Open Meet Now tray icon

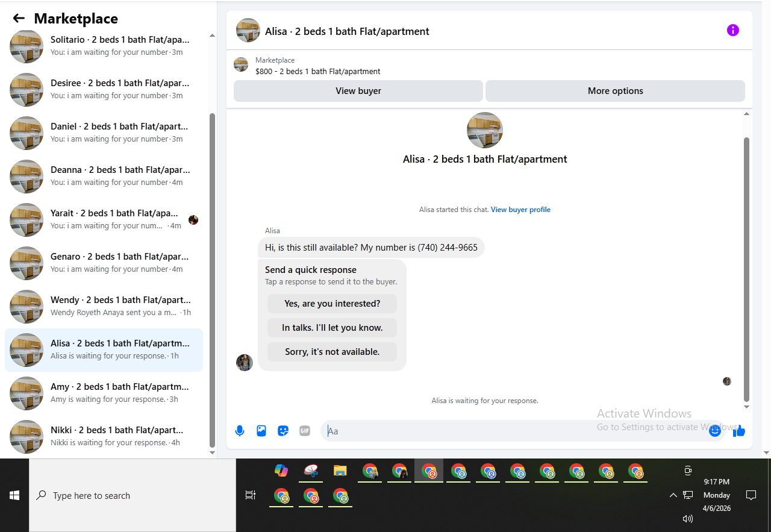(688, 471)
